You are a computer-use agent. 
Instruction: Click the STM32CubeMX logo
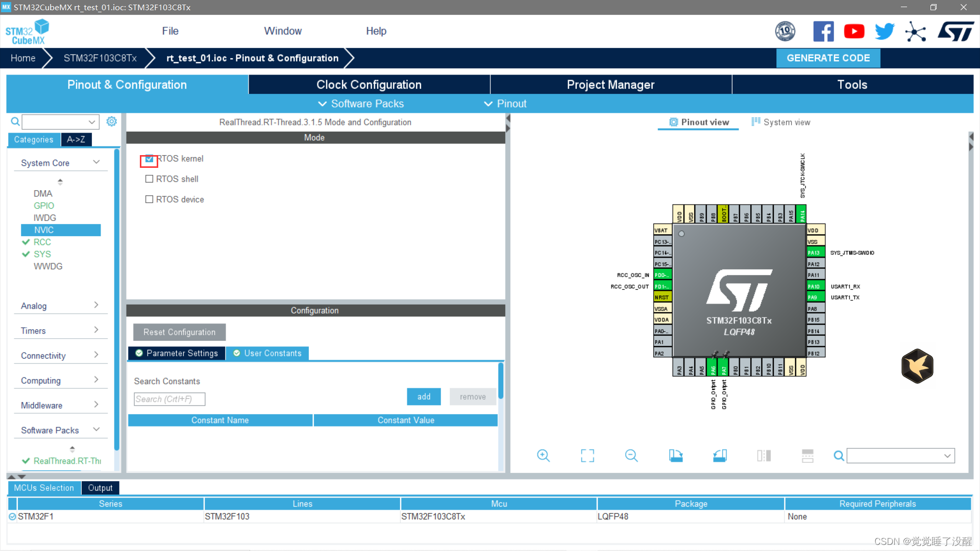point(28,32)
